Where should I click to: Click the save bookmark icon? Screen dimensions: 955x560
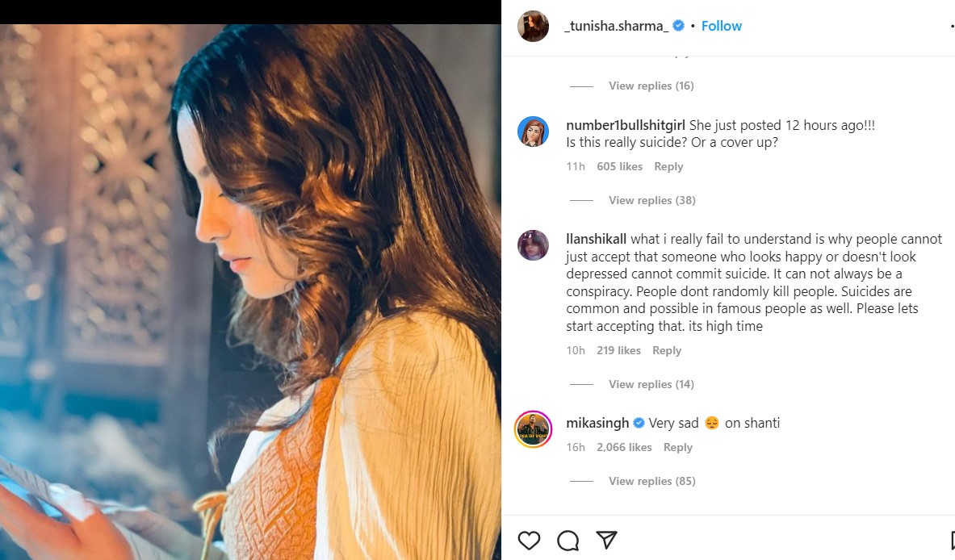(x=951, y=540)
